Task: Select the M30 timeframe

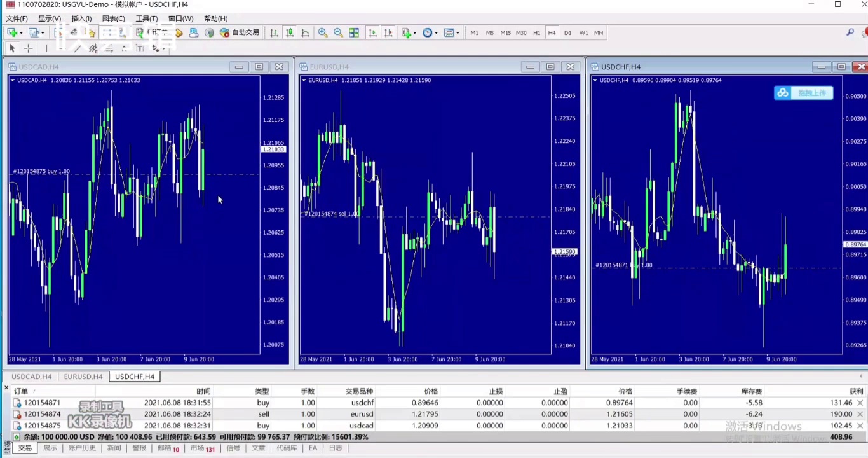Action: (521, 32)
